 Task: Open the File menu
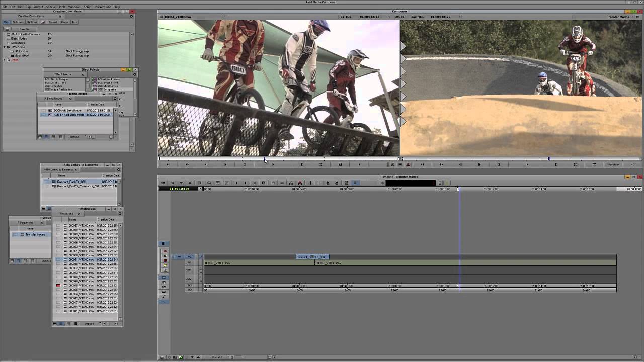[5, 7]
